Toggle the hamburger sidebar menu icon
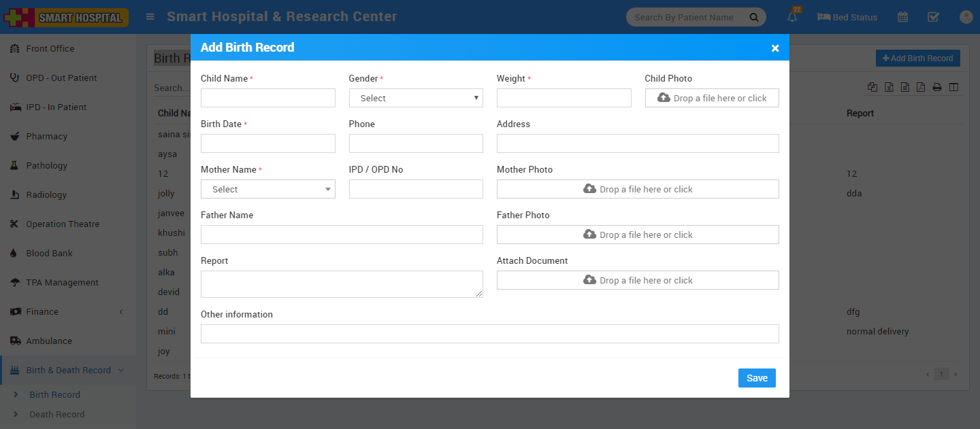This screenshot has height=429, width=980. tap(150, 17)
